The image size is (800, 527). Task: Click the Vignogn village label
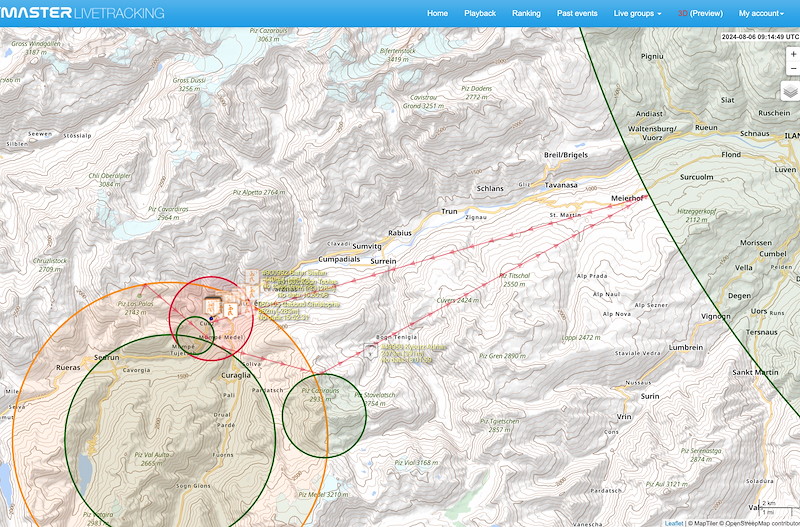point(716,316)
